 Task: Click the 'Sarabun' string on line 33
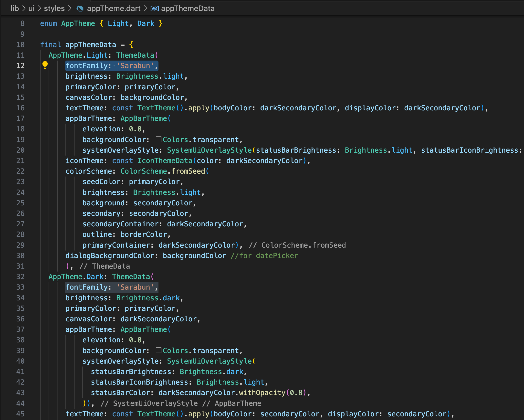(135, 287)
